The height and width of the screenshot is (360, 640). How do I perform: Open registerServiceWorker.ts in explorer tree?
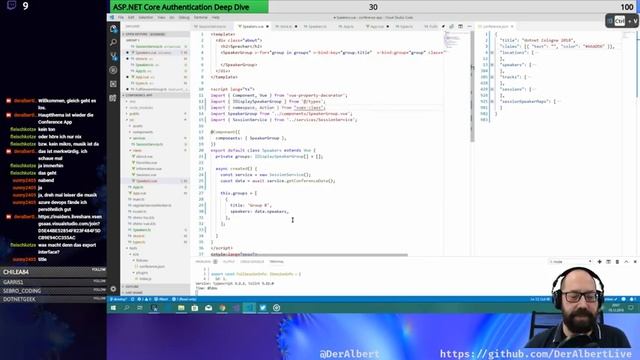pyautogui.click(x=152, y=205)
